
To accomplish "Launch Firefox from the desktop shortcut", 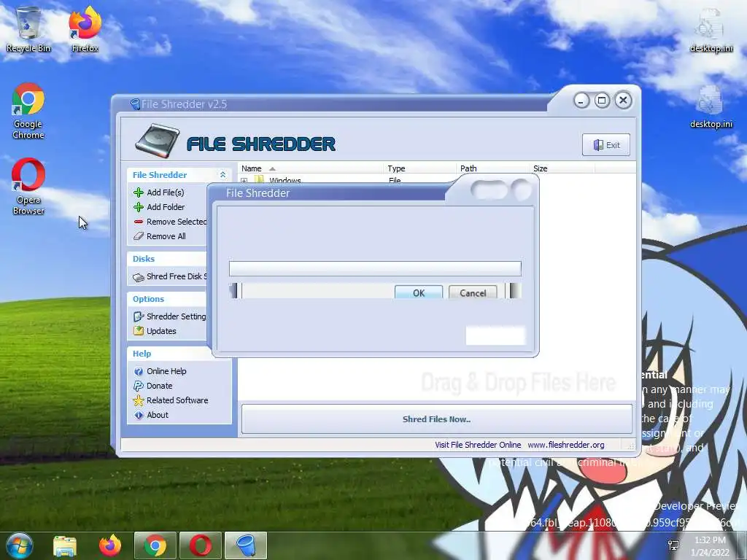I will pos(85,29).
